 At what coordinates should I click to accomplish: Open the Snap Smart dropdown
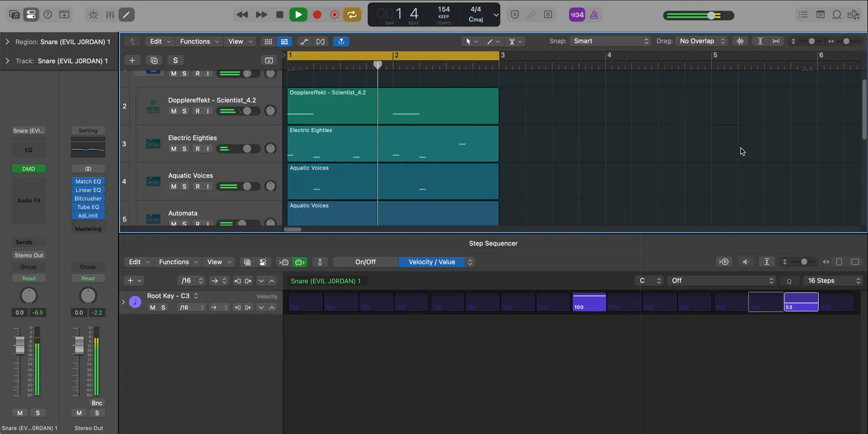[x=610, y=41]
